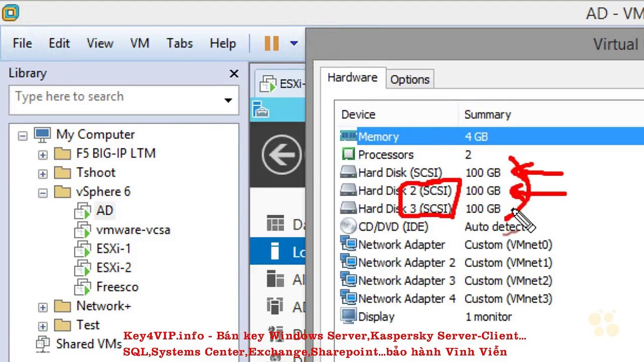The width and height of the screenshot is (644, 362).
Task: Select the Network+ folder icon
Action: (62, 306)
